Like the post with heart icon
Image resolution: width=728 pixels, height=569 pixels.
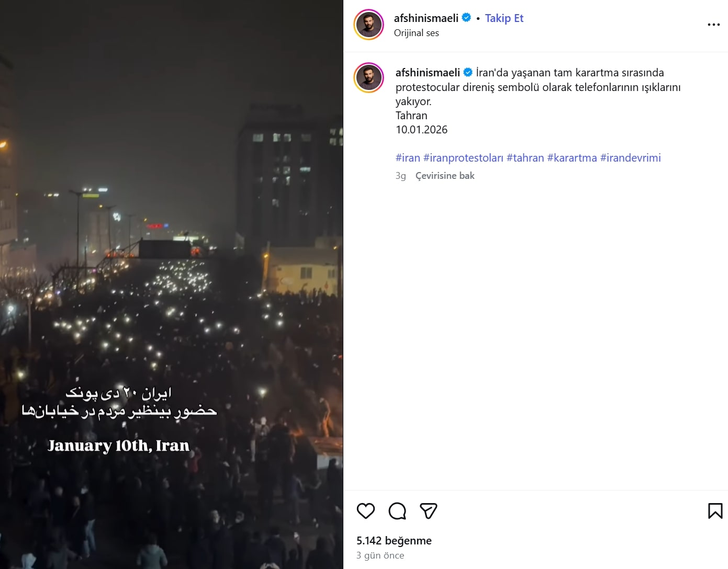click(365, 510)
